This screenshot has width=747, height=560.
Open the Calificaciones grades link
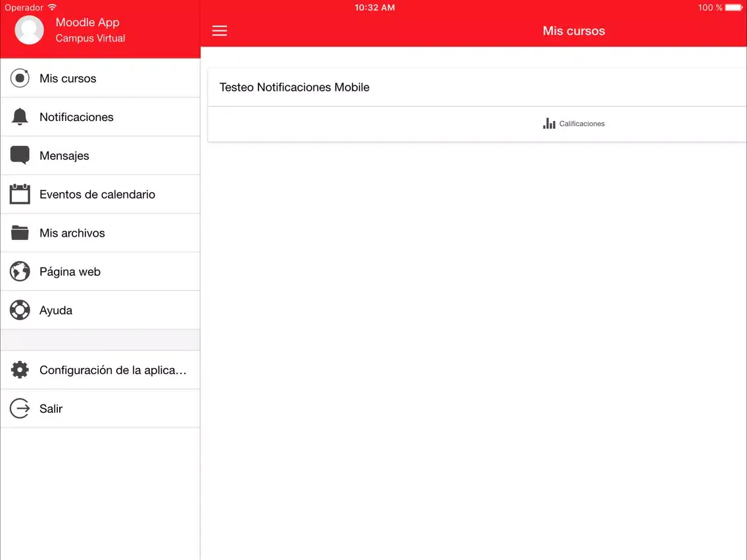pyautogui.click(x=573, y=124)
